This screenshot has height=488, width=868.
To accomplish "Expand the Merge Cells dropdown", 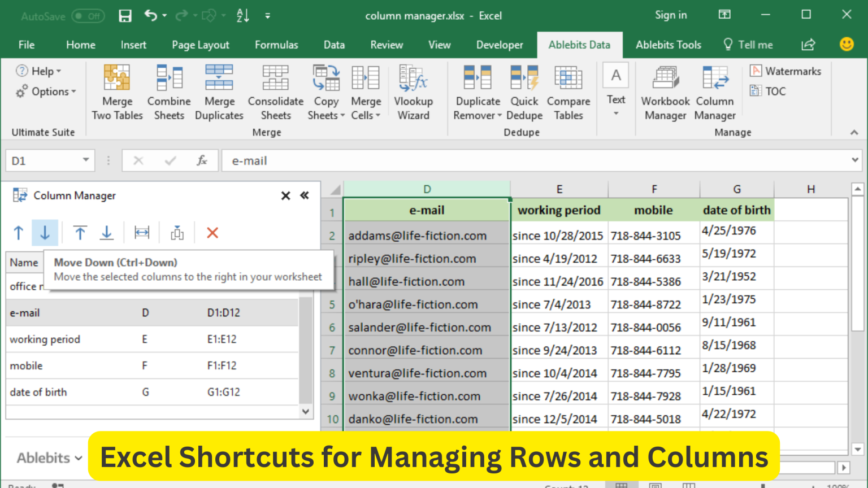I will coord(380,115).
